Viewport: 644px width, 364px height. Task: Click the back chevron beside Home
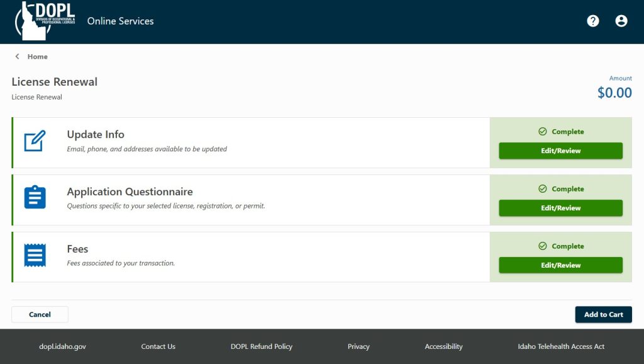pyautogui.click(x=17, y=56)
